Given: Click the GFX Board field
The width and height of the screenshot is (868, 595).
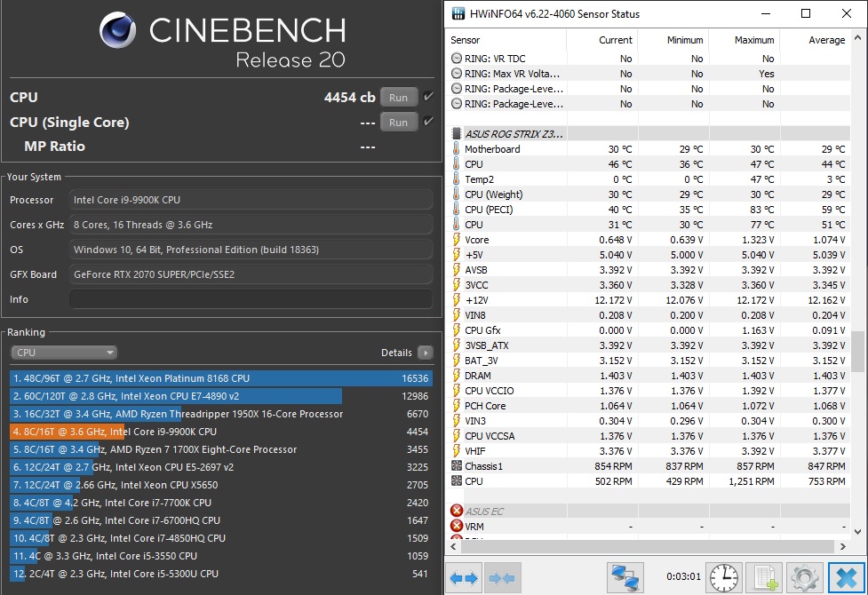Looking at the screenshot, I should pyautogui.click(x=251, y=274).
